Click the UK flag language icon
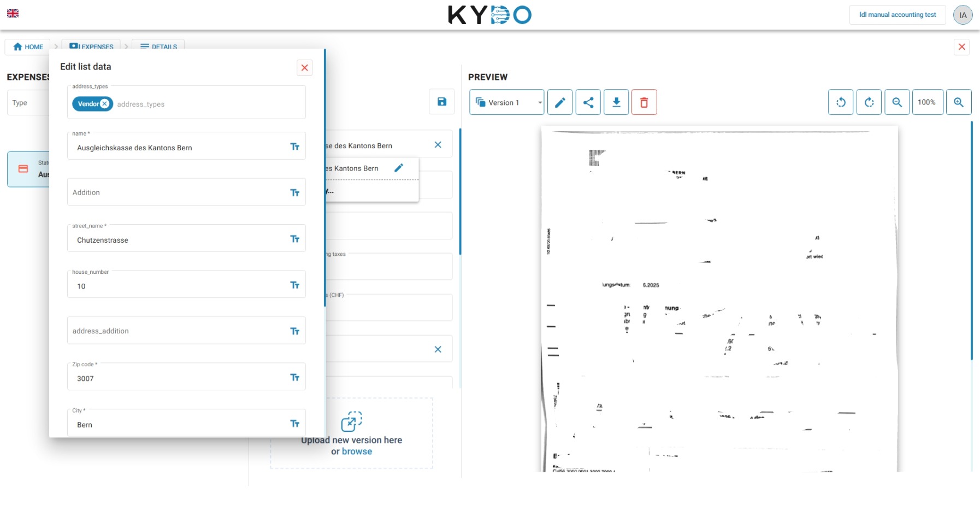Viewport: 980px width, 522px height. pyautogui.click(x=13, y=13)
